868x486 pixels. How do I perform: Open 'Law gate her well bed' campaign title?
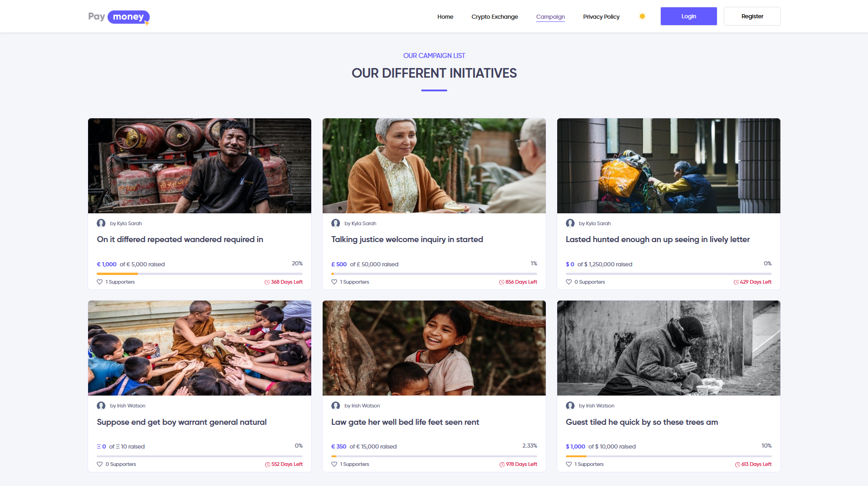point(405,422)
